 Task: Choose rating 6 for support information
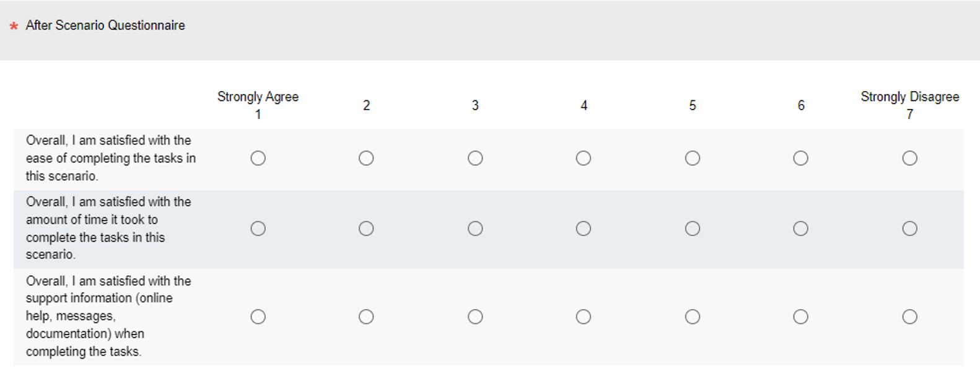[801, 317]
